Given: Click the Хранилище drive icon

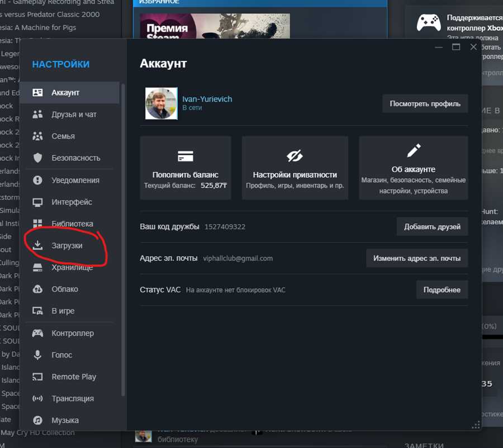Looking at the screenshot, I should click(x=37, y=268).
